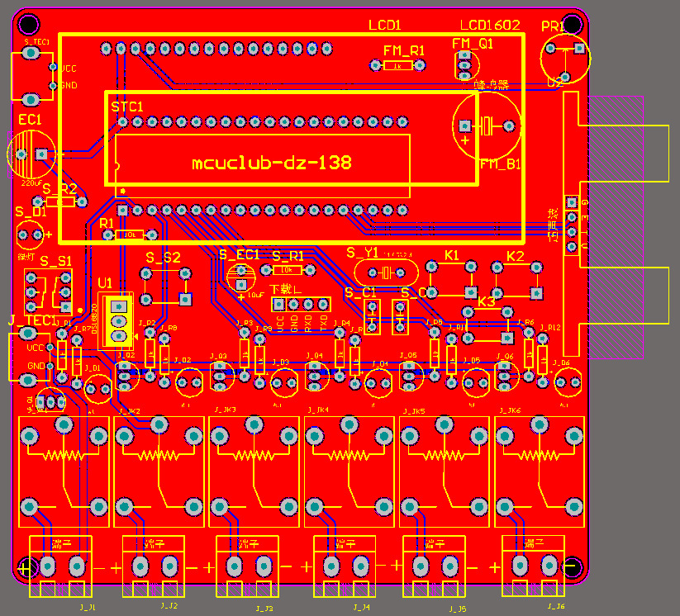The width and height of the screenshot is (680, 616).
Task: Select push button K2
Action: 517,281
